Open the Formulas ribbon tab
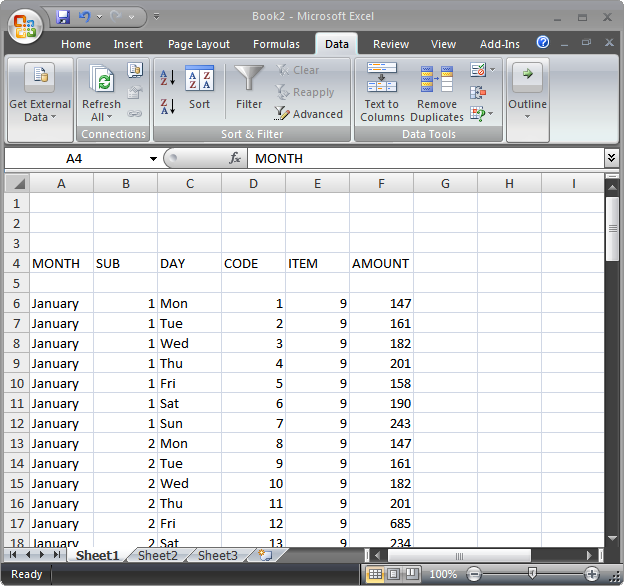This screenshot has width=624, height=586. click(x=276, y=44)
